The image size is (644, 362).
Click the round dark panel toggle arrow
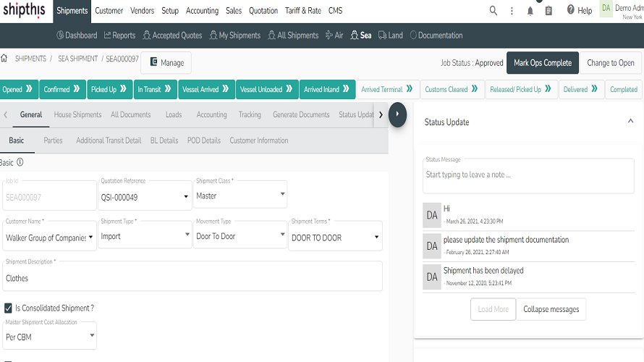click(397, 114)
